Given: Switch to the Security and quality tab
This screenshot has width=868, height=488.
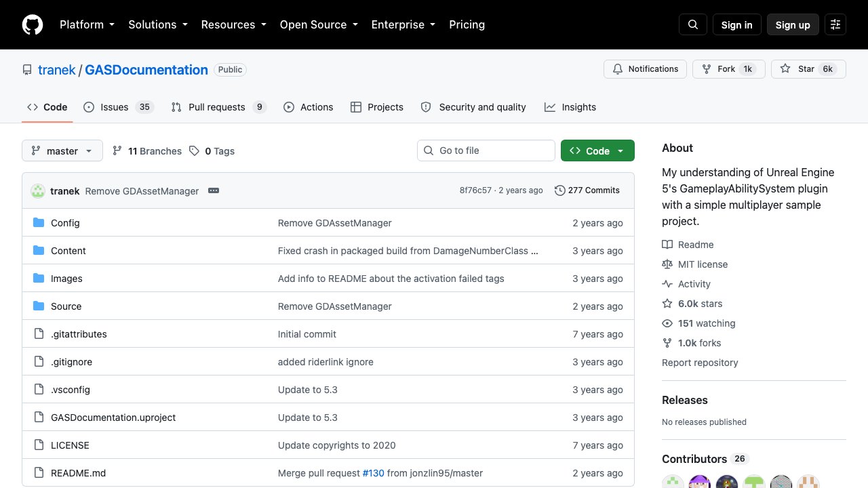Looking at the screenshot, I should [x=473, y=107].
